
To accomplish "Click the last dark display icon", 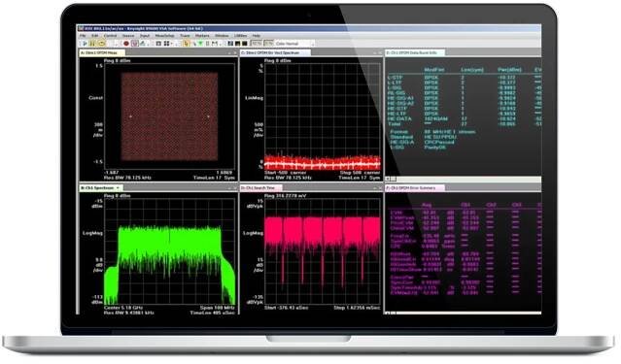I will (x=245, y=44).
